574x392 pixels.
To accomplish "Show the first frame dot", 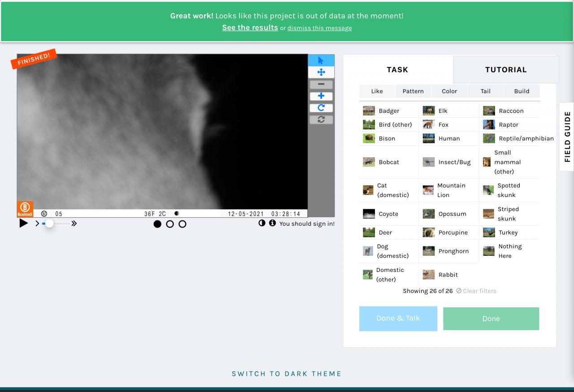I will click(157, 224).
